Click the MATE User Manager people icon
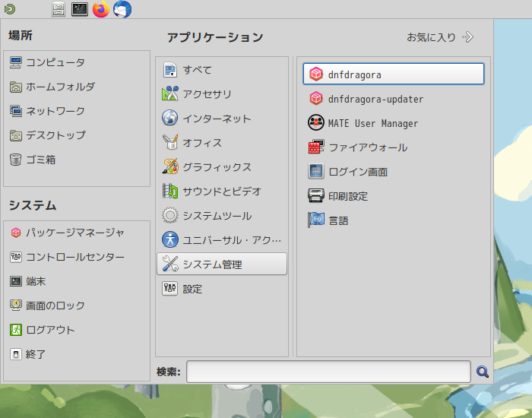 click(x=316, y=122)
